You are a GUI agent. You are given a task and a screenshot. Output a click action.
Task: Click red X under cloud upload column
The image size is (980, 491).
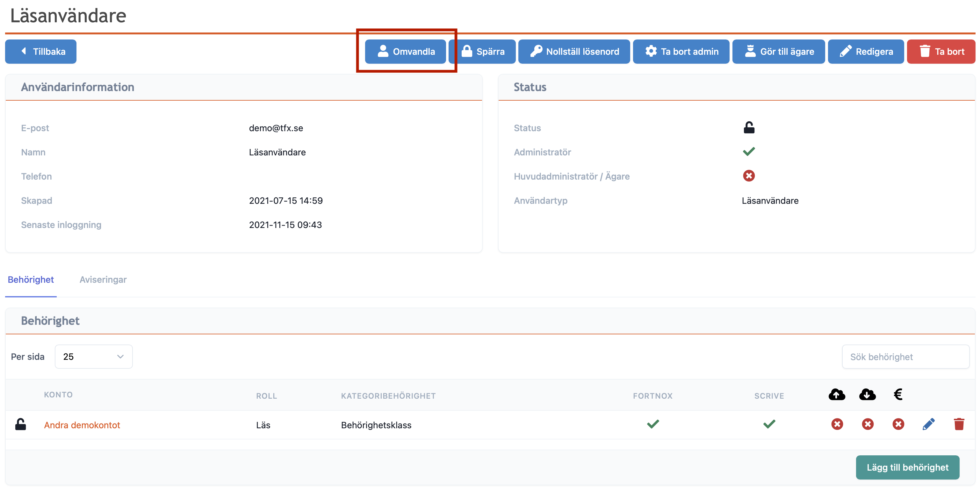pyautogui.click(x=837, y=424)
